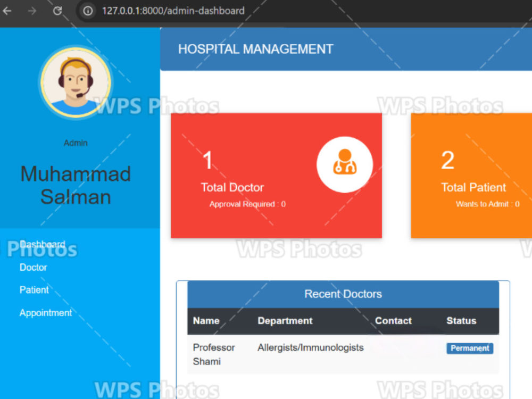
Task: Click the Department column header
Action: (285, 321)
